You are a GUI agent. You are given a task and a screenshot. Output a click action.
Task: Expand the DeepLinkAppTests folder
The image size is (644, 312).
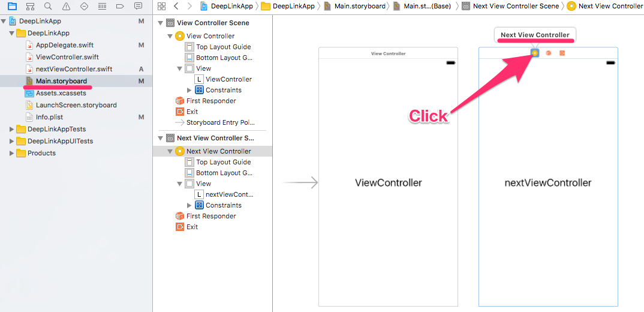point(11,129)
